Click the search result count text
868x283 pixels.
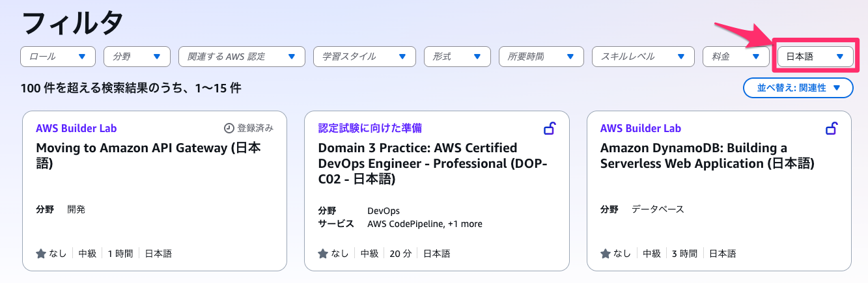tap(131, 88)
